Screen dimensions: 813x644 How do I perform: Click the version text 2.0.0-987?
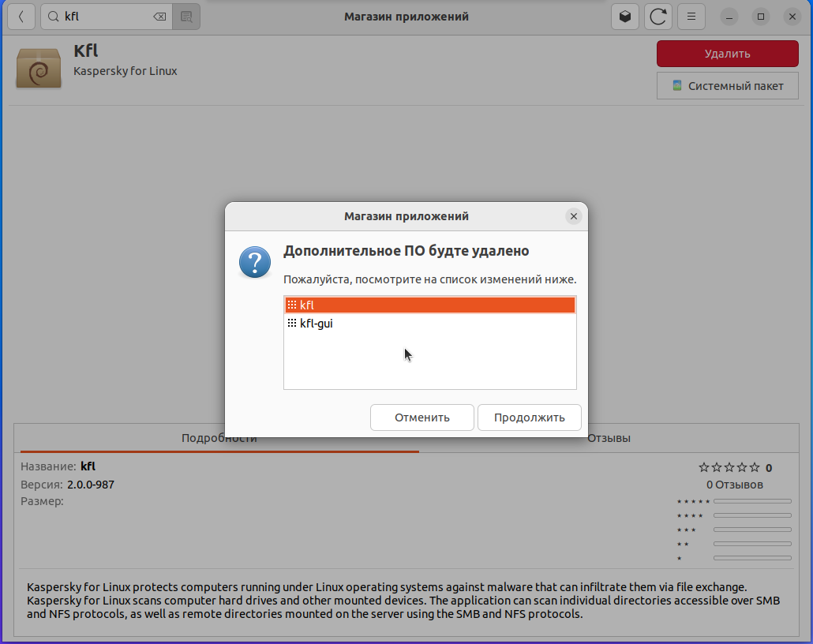click(91, 485)
